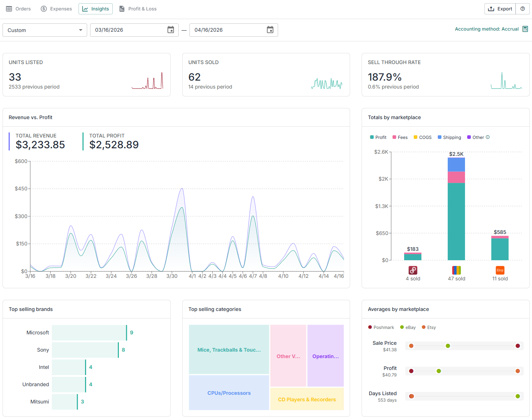Viewport: 532px width, 420px height.
Task: Click the Export button
Action: (x=500, y=9)
